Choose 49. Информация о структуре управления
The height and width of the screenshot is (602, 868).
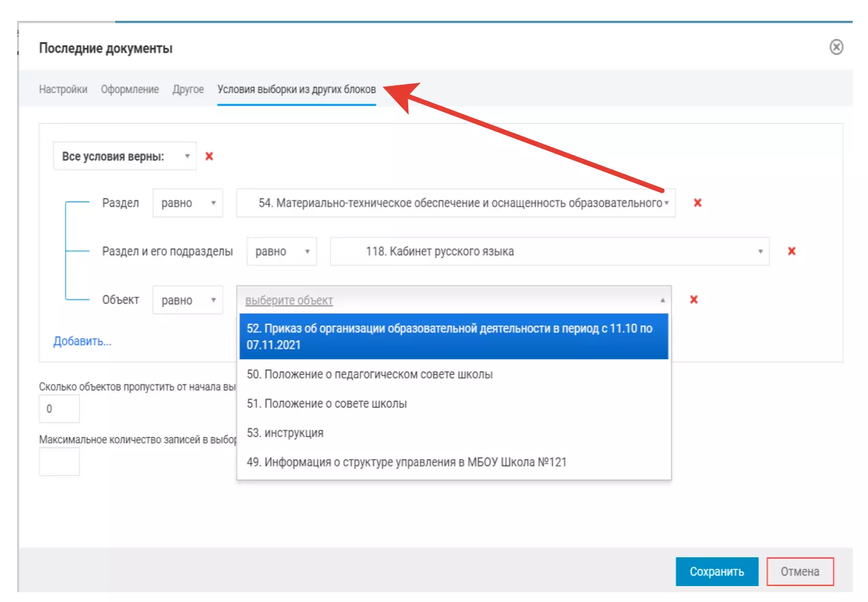454,462
